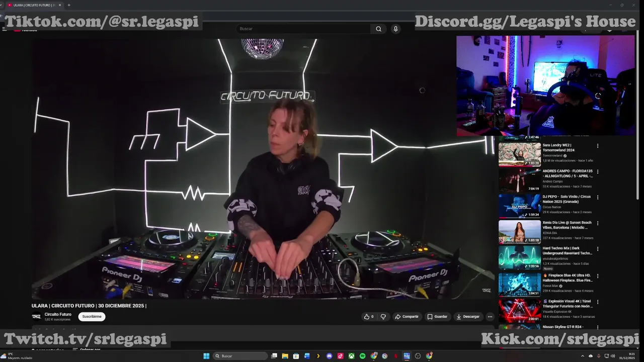Dislike the video with thumbs down
This screenshot has width=644, height=362.
click(383, 317)
